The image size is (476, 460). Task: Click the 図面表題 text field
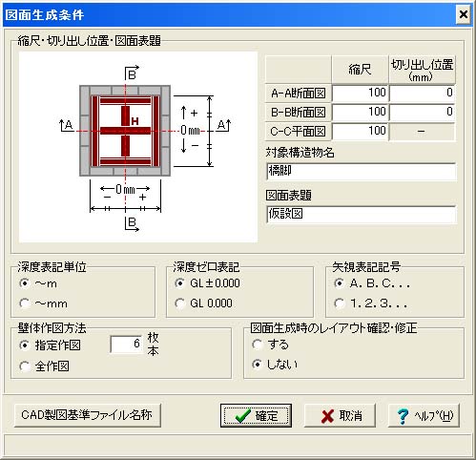pyautogui.click(x=362, y=214)
